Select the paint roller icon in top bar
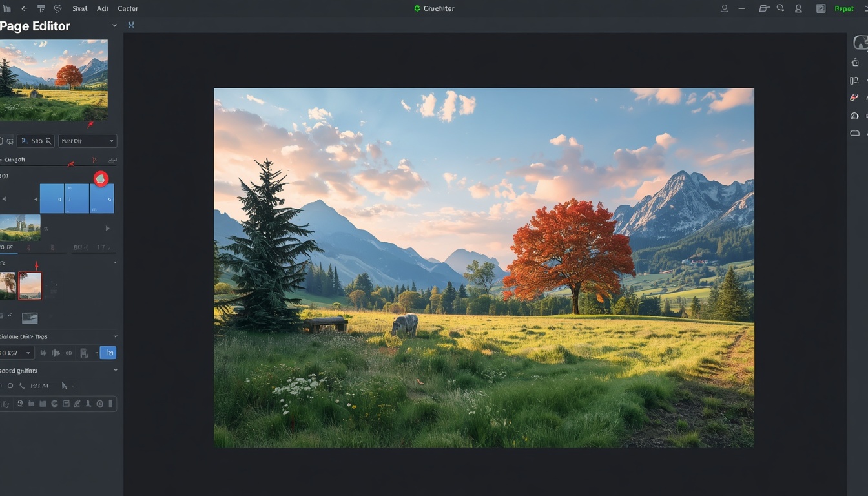 point(41,8)
